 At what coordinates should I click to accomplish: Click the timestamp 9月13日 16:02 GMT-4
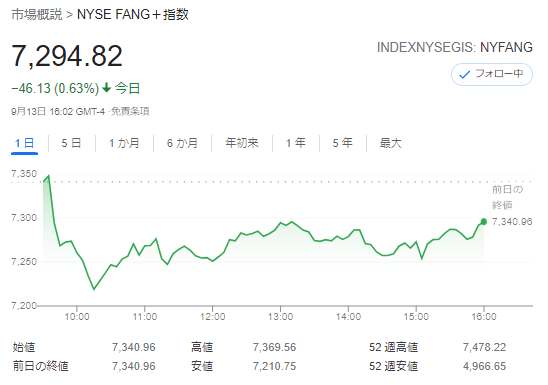tap(58, 111)
